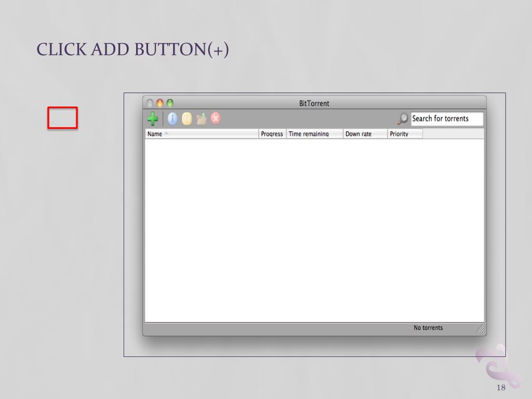
Task: Click the Search for torrents field
Action: click(447, 119)
